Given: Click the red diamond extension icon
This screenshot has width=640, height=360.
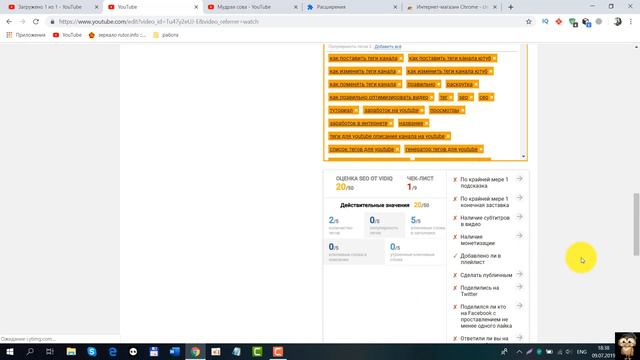Looking at the screenshot, I should tap(558, 22).
